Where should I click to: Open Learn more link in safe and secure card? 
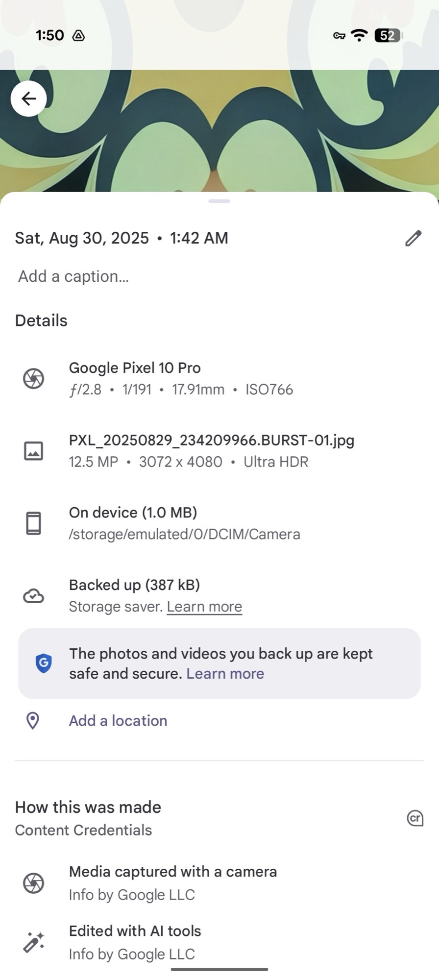225,674
